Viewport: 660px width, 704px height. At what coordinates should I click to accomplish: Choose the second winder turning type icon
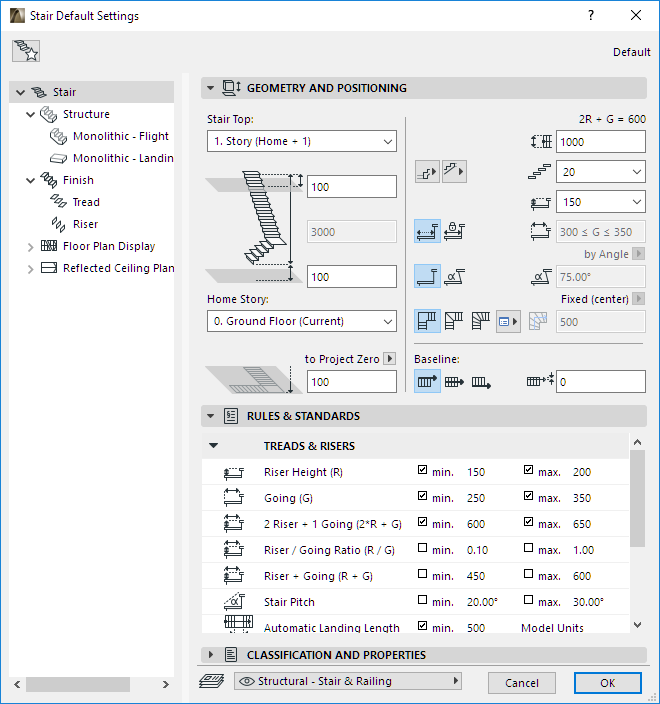453,321
